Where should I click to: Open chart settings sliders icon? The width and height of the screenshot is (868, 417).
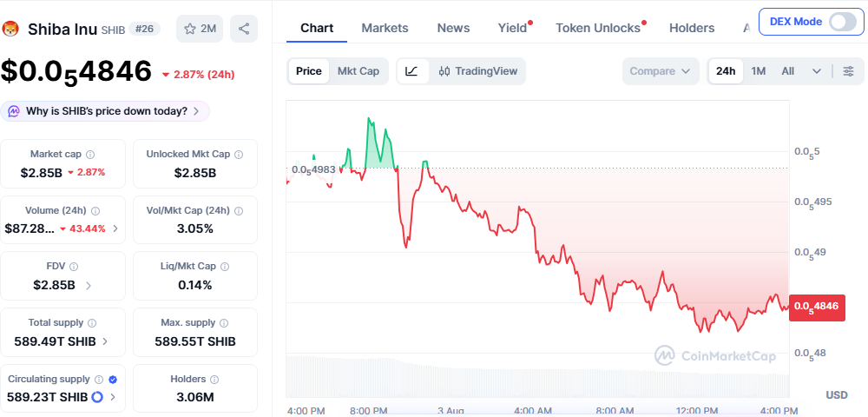click(848, 71)
